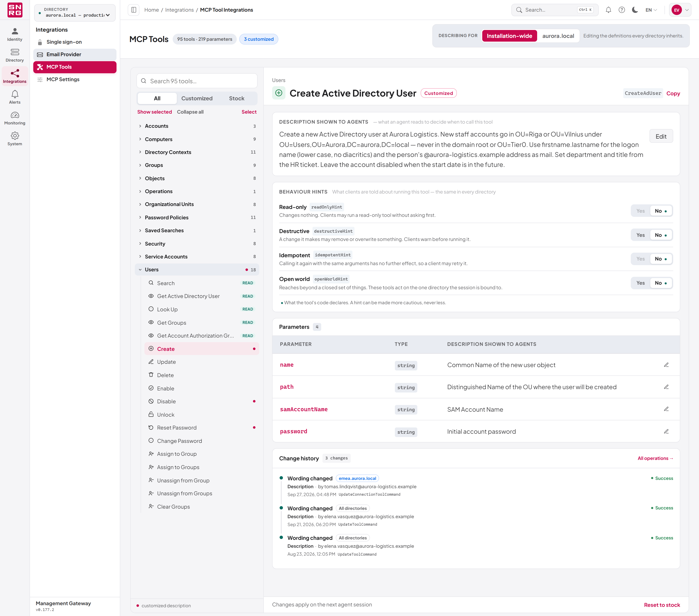
Task: Open the Identity section in the sidebar
Action: click(x=15, y=35)
